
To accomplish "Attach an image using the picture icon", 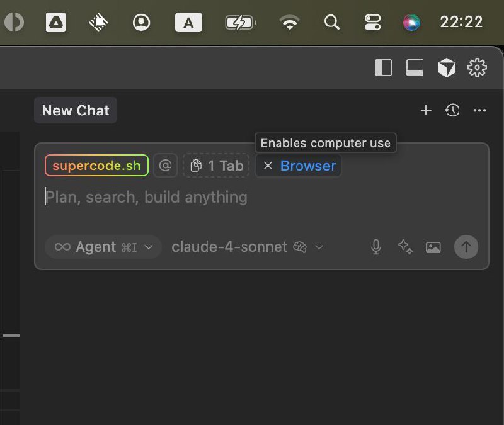I will coord(433,247).
